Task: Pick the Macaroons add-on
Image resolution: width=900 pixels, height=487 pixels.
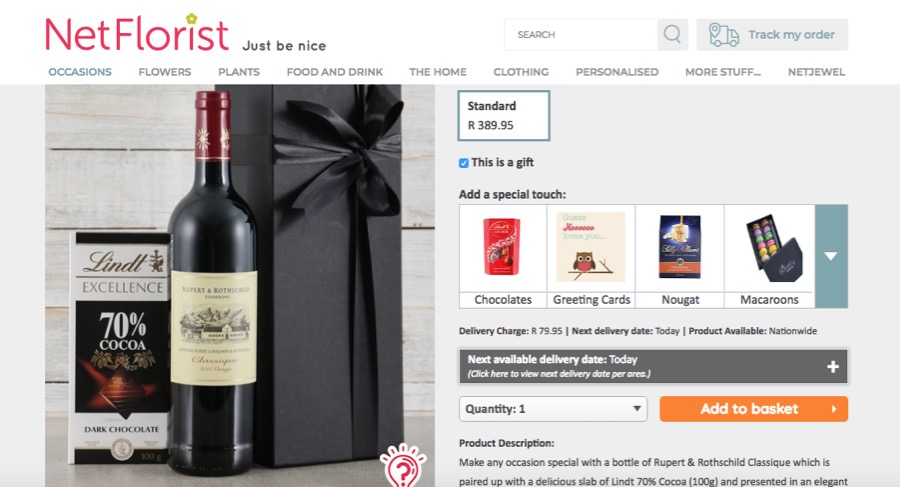Action: click(x=769, y=256)
